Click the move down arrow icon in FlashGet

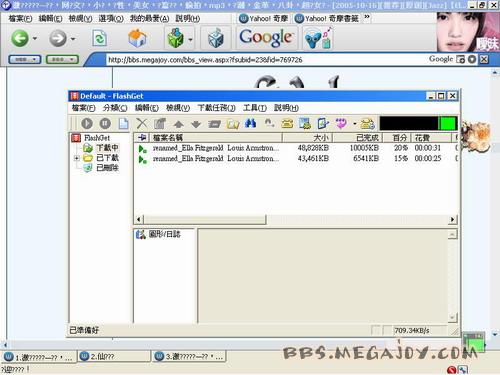(196, 124)
